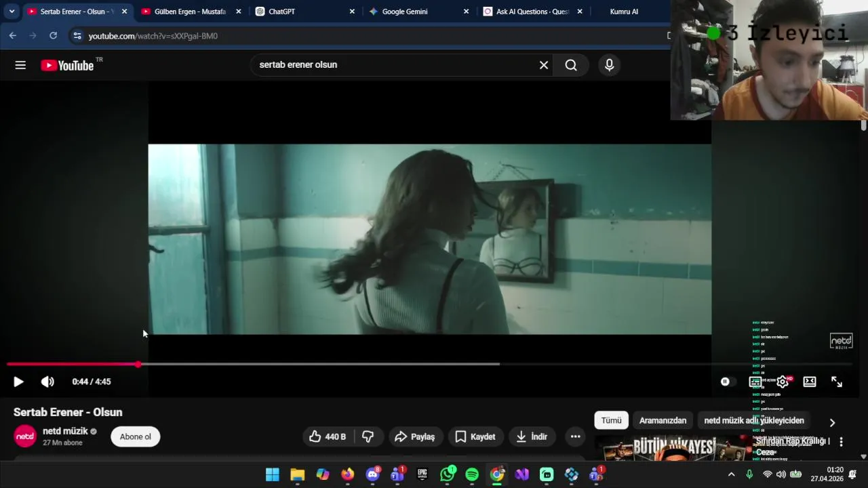Open the YouTube hamburger guide menu
868x488 pixels.
click(x=20, y=65)
